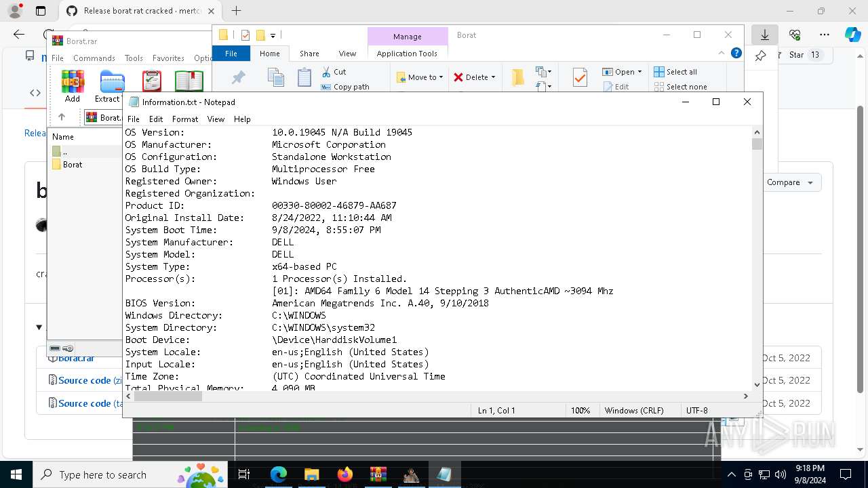
Task: Open Firefox from the taskbar
Action: tap(345, 474)
